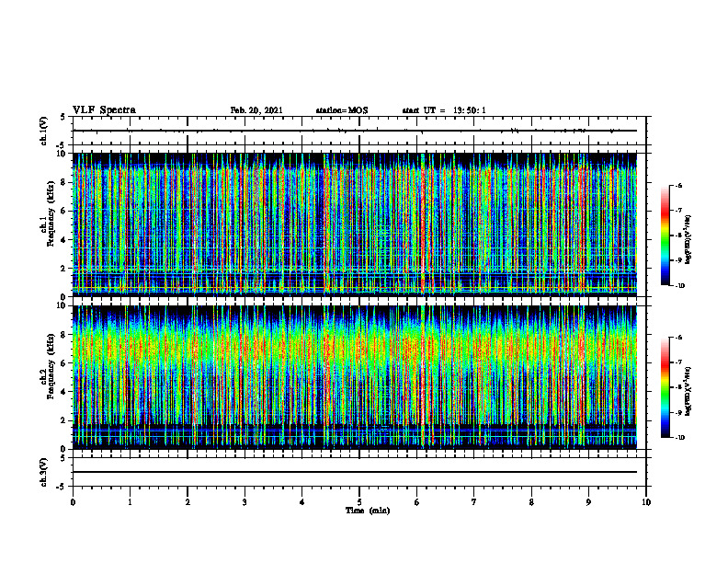Screen dimensions: 728x563
Task: Click the ch.2 frequency axis "2" tick label
Action: (64, 420)
